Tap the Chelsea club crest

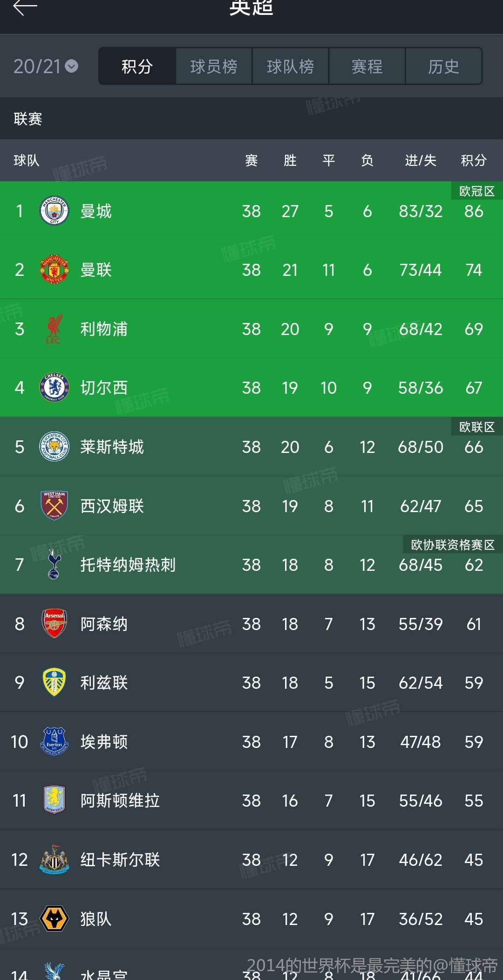click(54, 388)
